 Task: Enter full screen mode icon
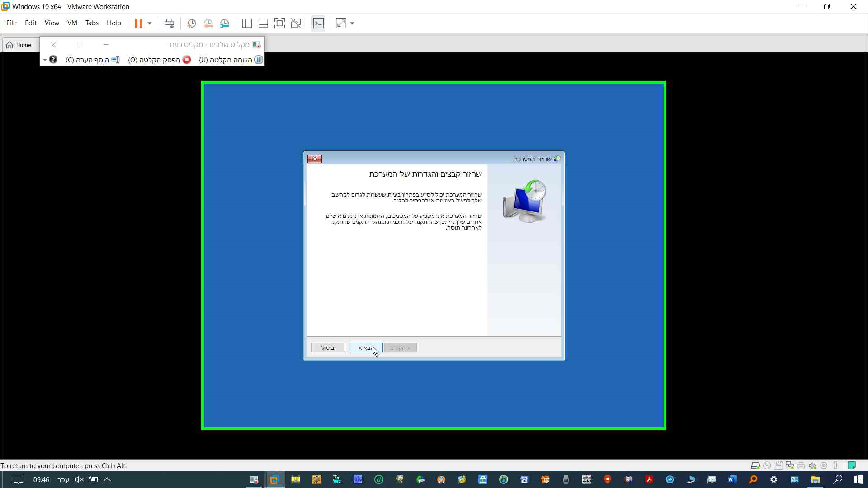tap(279, 23)
